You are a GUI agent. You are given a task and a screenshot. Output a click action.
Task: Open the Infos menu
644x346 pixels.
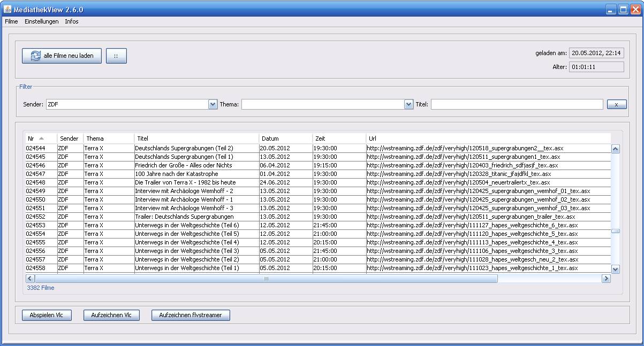[x=72, y=21]
